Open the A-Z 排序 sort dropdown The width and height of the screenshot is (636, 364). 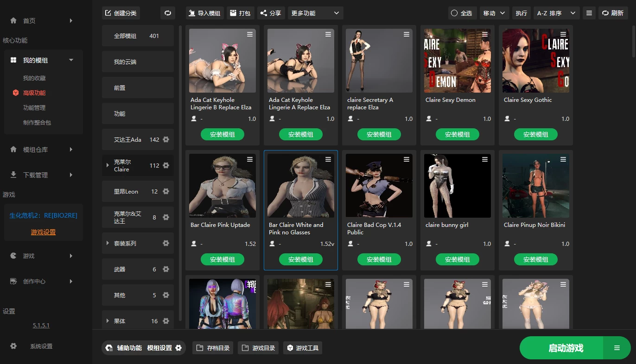point(556,13)
